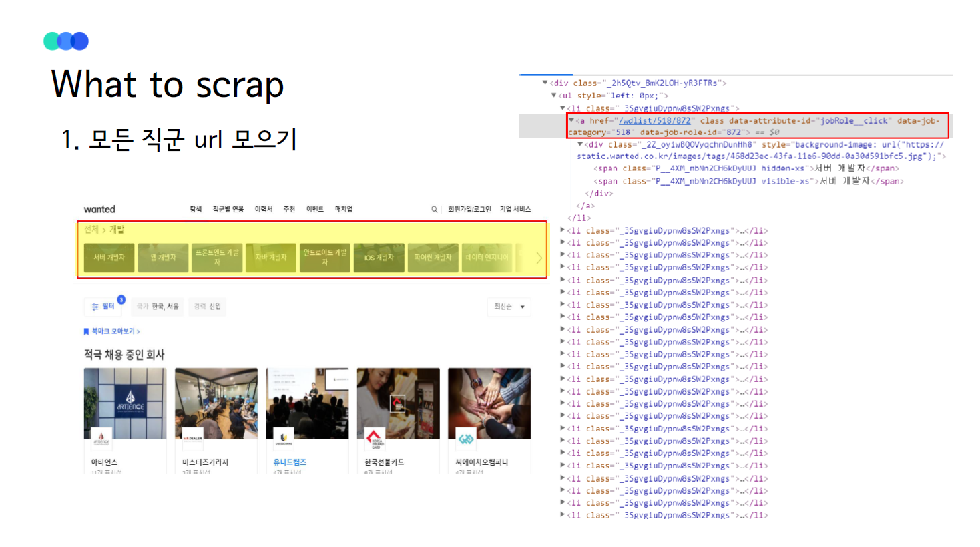Screen dimensions: 980x547
Task: Click the 회원가입/로그인 link
Action: click(469, 209)
